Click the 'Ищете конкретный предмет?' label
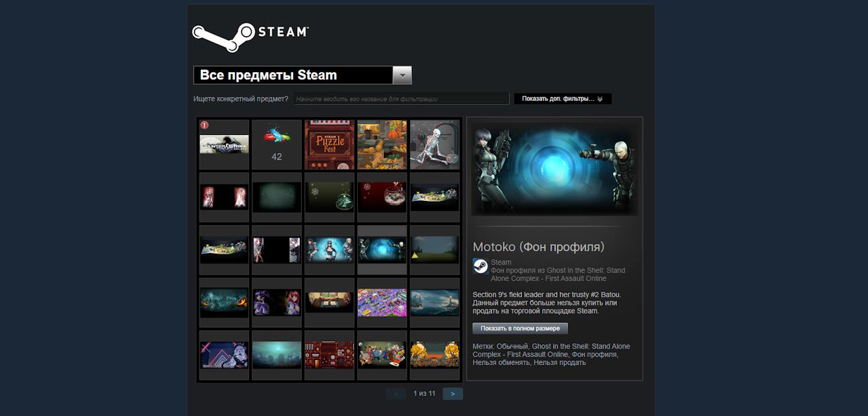Image resolution: width=868 pixels, height=416 pixels. [x=240, y=99]
